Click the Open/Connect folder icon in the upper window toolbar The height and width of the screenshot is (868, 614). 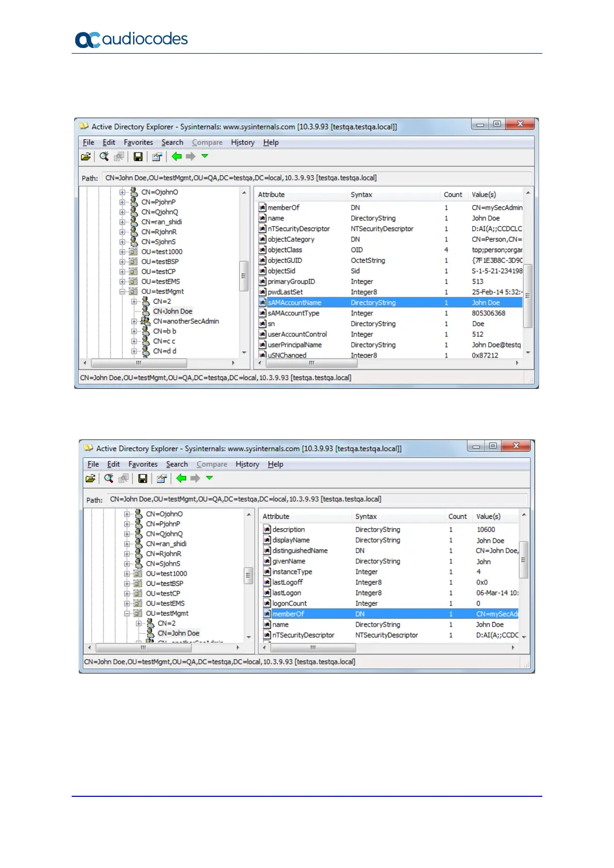[x=86, y=157]
